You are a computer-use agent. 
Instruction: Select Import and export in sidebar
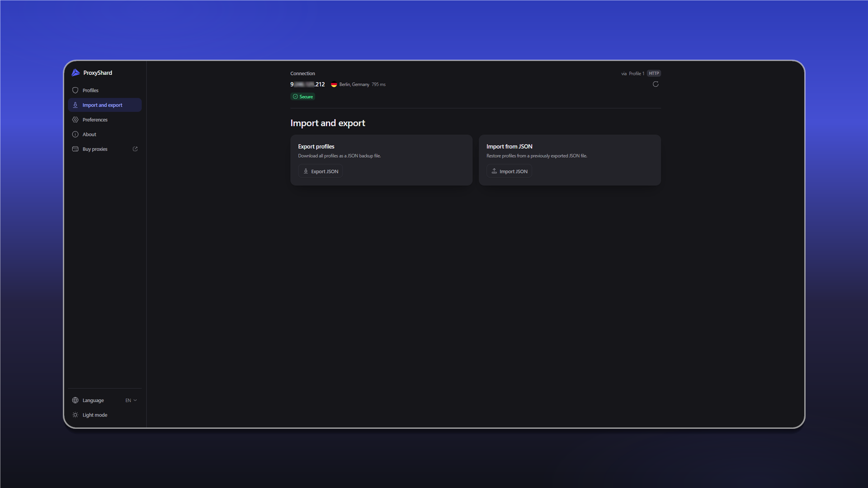click(104, 105)
